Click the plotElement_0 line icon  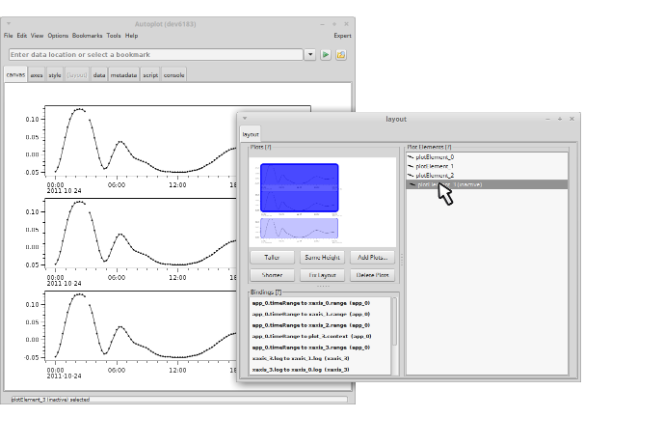pyautogui.click(x=410, y=157)
